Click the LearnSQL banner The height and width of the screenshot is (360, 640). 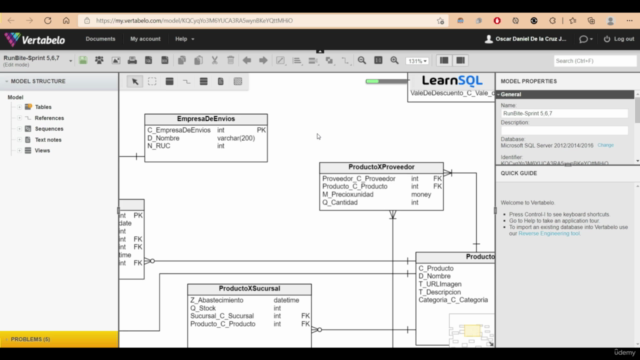pyautogui.click(x=451, y=81)
